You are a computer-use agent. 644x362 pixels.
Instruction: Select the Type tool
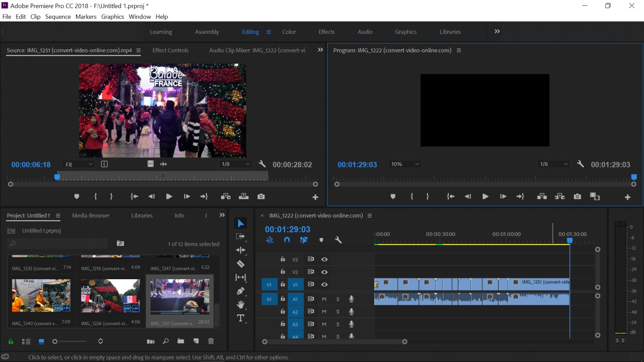[240, 318]
